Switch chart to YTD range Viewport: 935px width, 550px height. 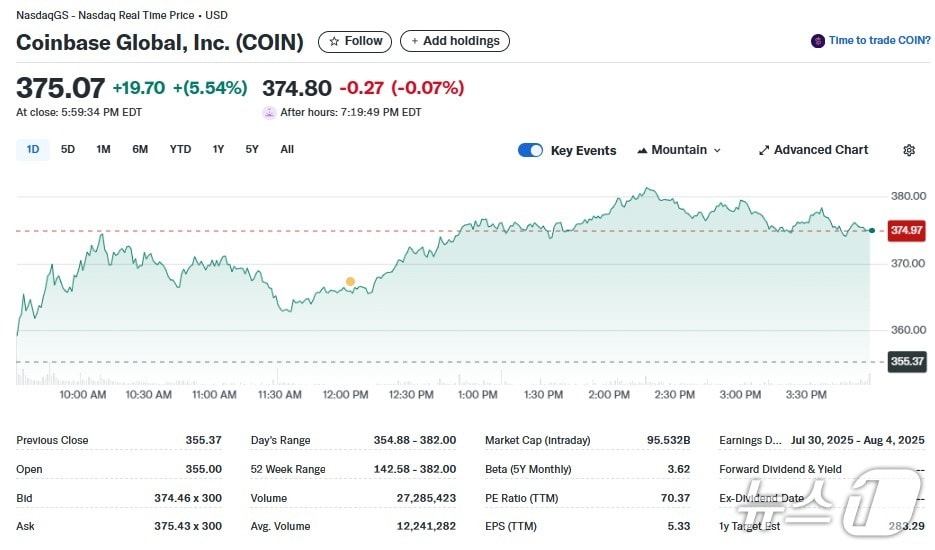pos(180,150)
